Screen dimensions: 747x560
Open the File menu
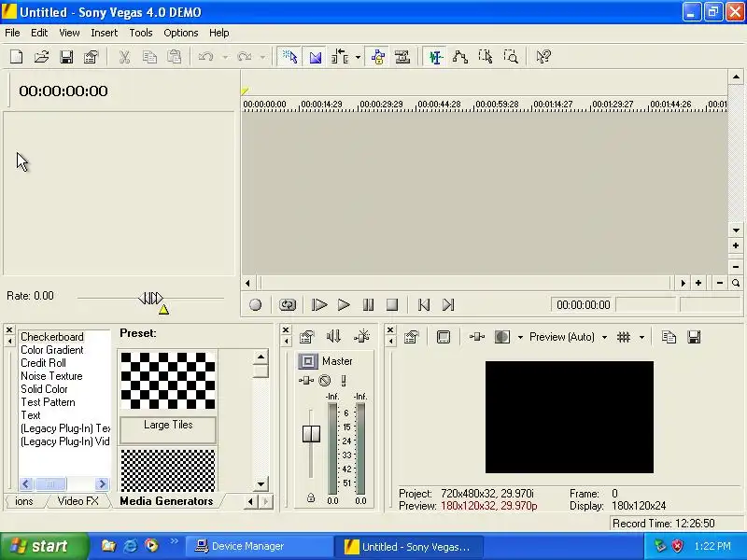point(12,33)
